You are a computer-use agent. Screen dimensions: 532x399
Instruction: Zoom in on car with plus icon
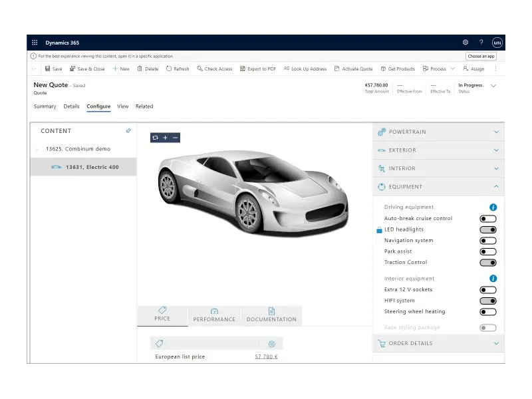pos(165,138)
